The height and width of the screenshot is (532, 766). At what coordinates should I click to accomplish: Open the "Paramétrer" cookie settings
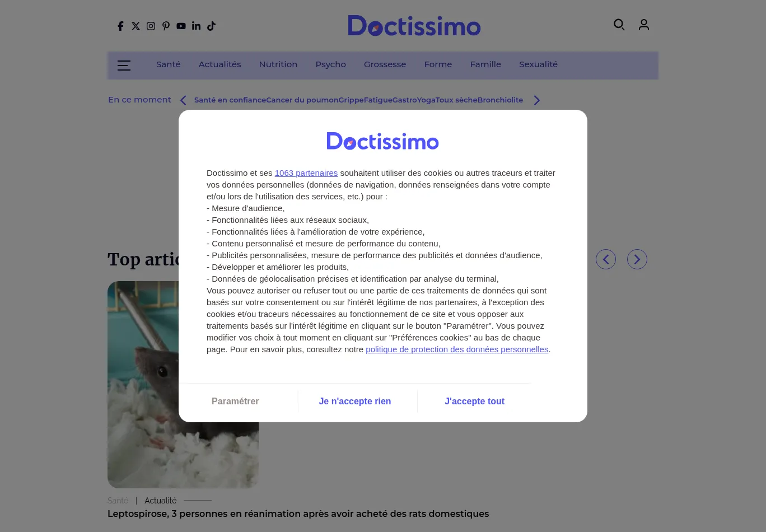(235, 402)
